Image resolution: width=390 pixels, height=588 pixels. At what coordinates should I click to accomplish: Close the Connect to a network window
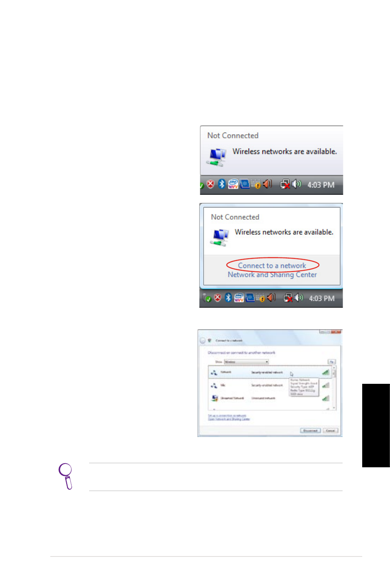(337, 332)
